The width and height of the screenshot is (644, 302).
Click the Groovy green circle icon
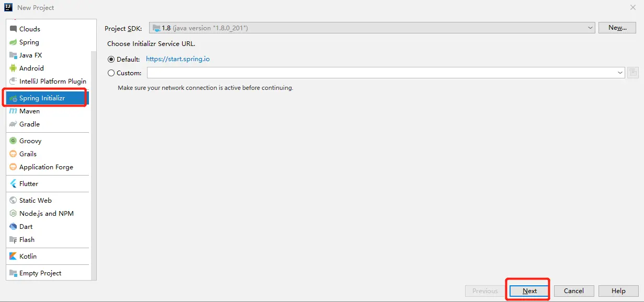coord(13,141)
